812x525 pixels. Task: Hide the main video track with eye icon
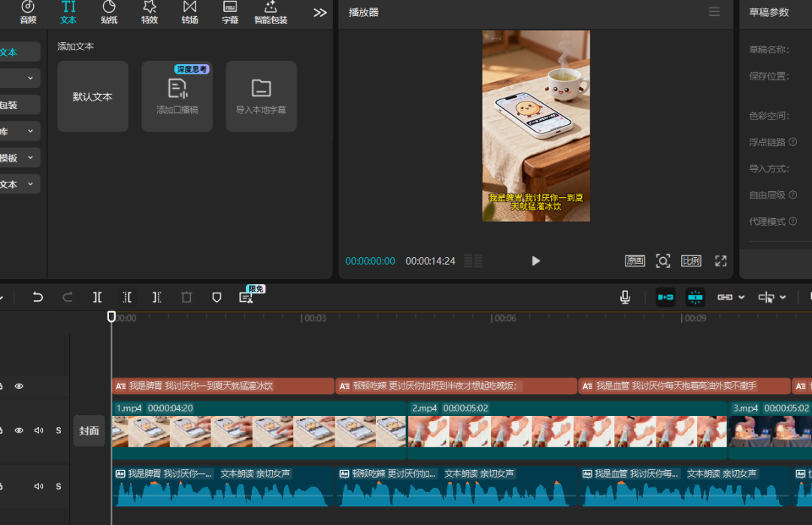19,430
